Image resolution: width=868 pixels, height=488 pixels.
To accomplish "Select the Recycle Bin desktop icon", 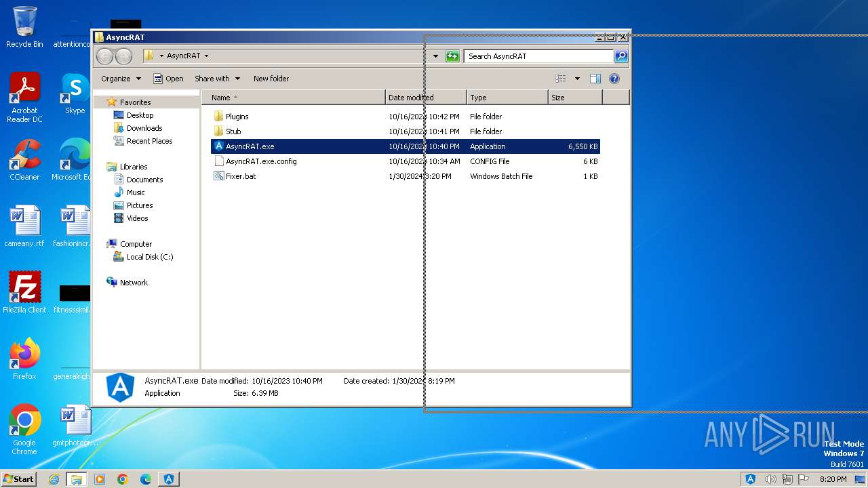I will (24, 27).
